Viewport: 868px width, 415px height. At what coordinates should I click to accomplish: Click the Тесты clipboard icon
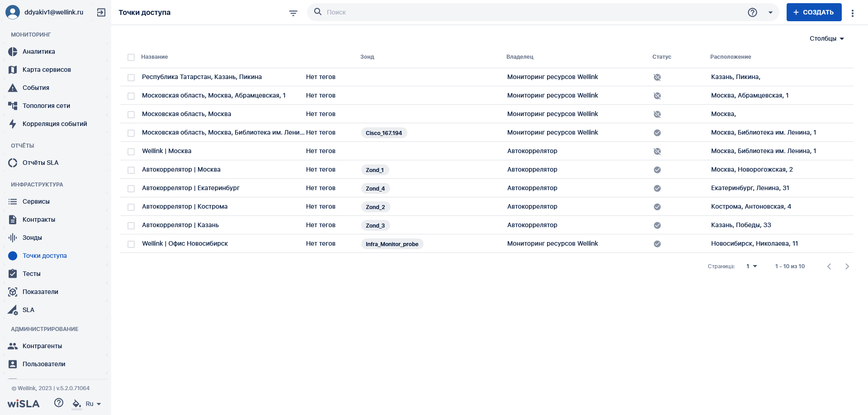click(x=13, y=274)
